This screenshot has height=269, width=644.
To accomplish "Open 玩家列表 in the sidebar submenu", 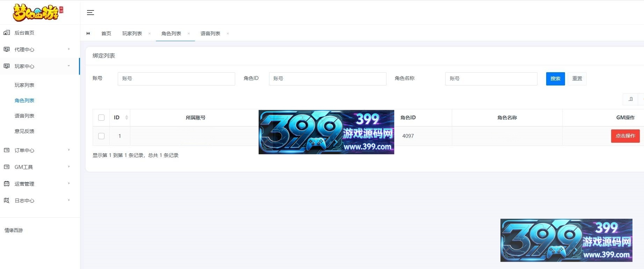I will 24,85.
